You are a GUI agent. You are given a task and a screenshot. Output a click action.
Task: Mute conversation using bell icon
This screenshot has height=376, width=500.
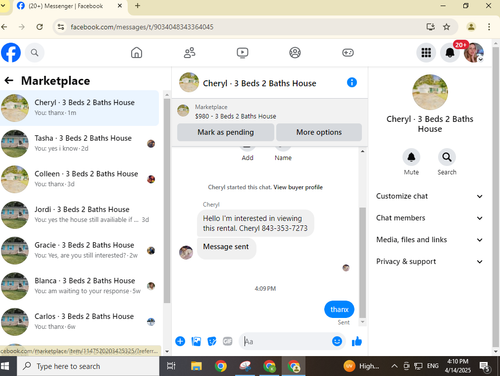[411, 157]
